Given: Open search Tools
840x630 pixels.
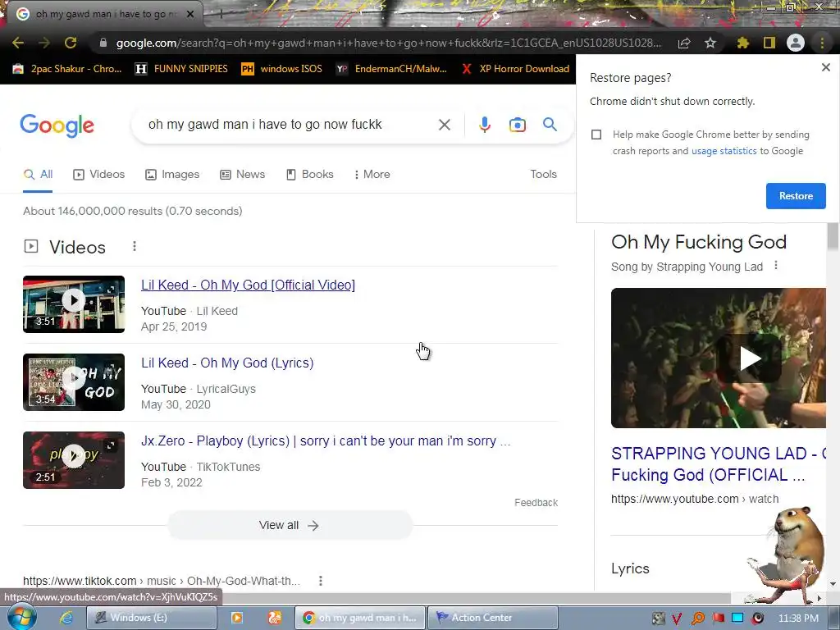Looking at the screenshot, I should [x=544, y=174].
